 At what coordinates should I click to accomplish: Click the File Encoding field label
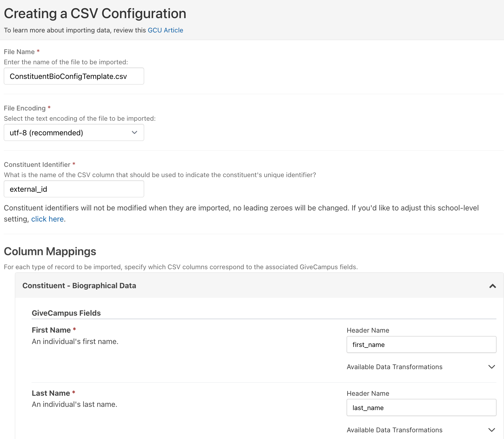[25, 108]
